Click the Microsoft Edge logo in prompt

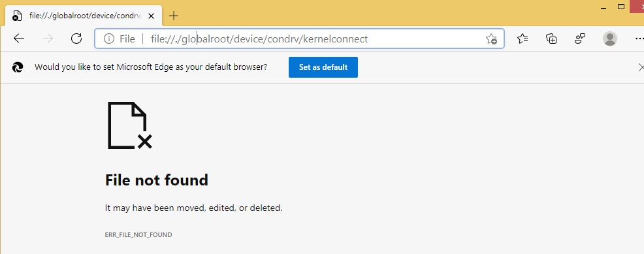click(18, 67)
